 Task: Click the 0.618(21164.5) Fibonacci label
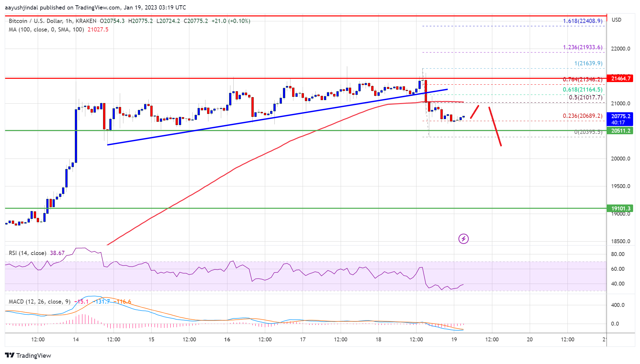(x=583, y=90)
